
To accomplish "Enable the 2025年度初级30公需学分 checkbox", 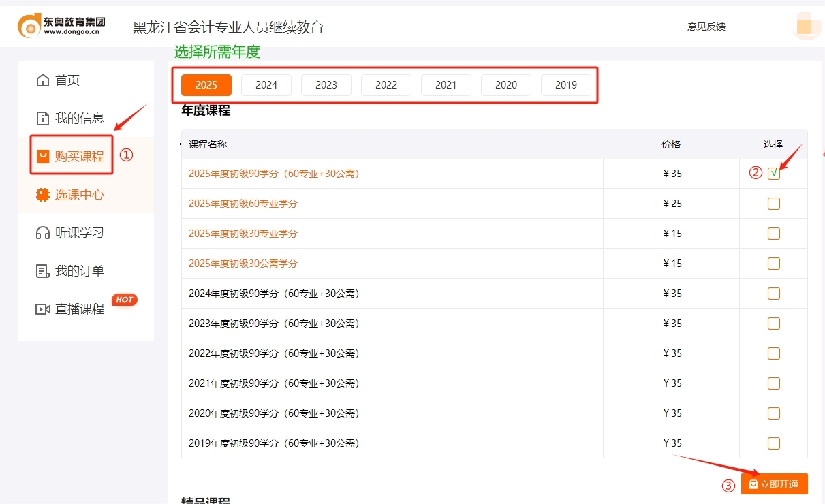I will (x=773, y=263).
